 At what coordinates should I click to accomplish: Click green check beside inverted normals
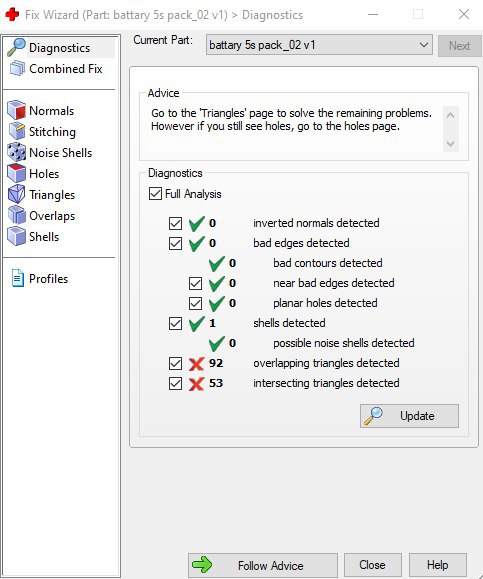(x=196, y=223)
